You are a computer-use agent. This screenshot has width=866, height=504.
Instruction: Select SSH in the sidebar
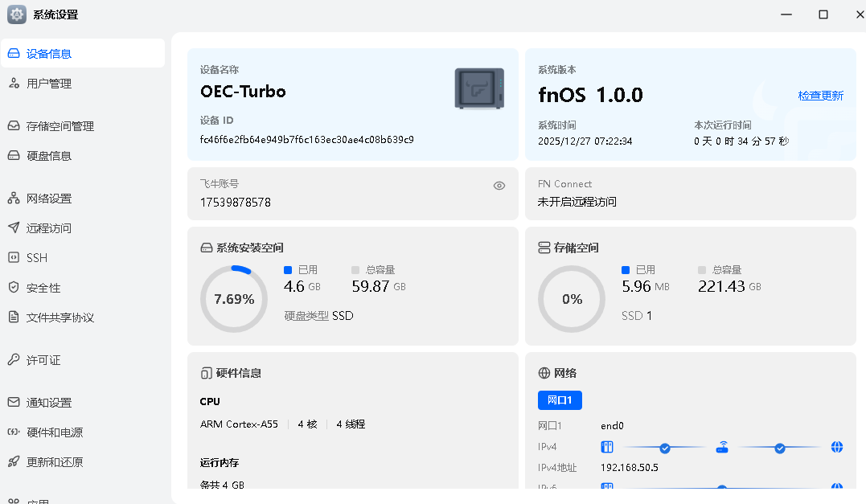click(83, 257)
